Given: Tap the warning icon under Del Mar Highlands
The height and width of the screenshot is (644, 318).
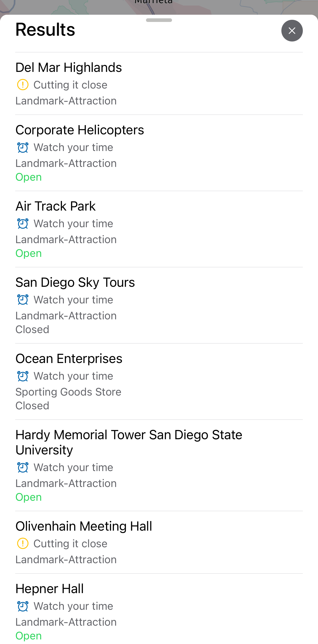Looking at the screenshot, I should pos(23,85).
